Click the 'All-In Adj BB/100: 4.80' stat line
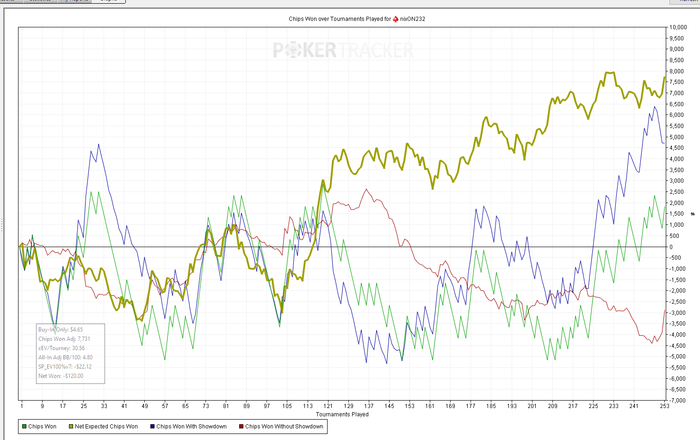Screen dimensions: 700x440 65,357
